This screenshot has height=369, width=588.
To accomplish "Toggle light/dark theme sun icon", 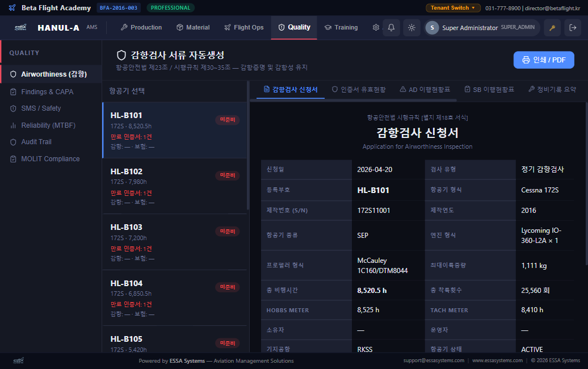I will pyautogui.click(x=411, y=28).
